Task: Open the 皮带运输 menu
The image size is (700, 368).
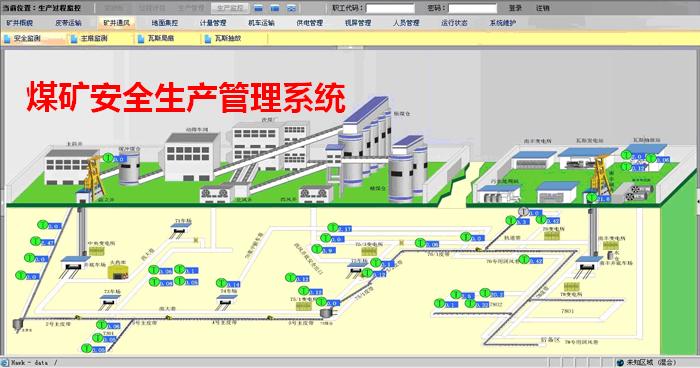Action: (x=68, y=23)
